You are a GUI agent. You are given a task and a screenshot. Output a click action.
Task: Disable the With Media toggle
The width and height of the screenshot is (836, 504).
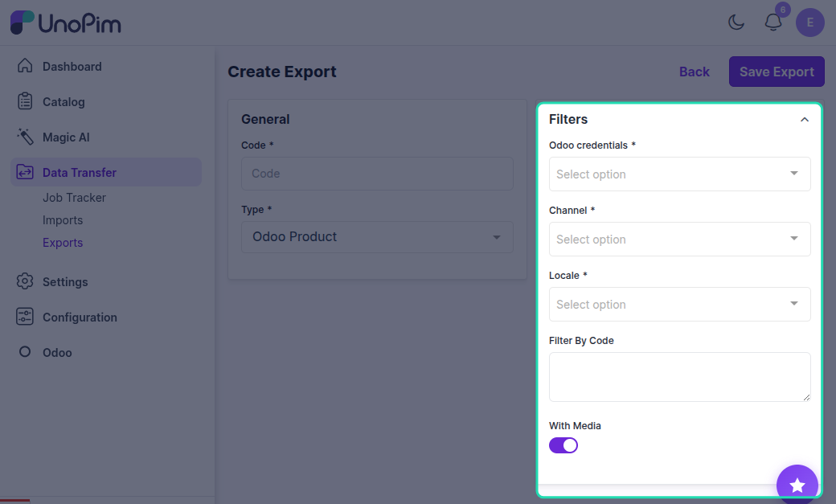pyautogui.click(x=563, y=445)
